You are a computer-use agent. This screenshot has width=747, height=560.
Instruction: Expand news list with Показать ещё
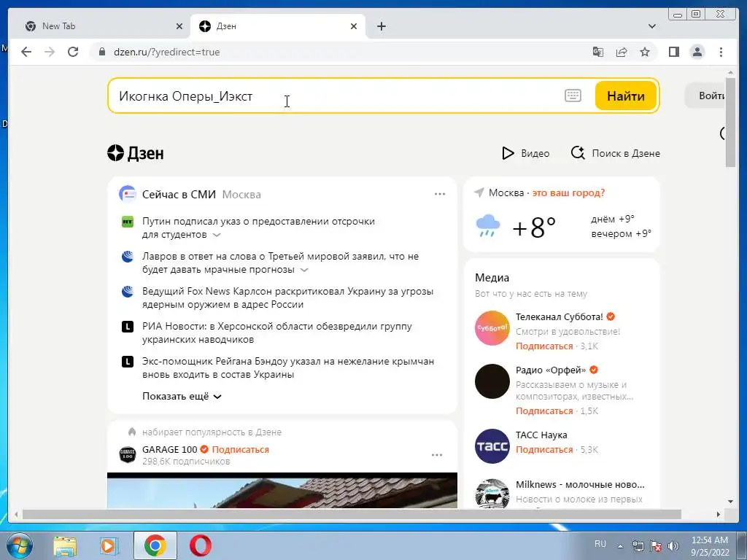[182, 396]
